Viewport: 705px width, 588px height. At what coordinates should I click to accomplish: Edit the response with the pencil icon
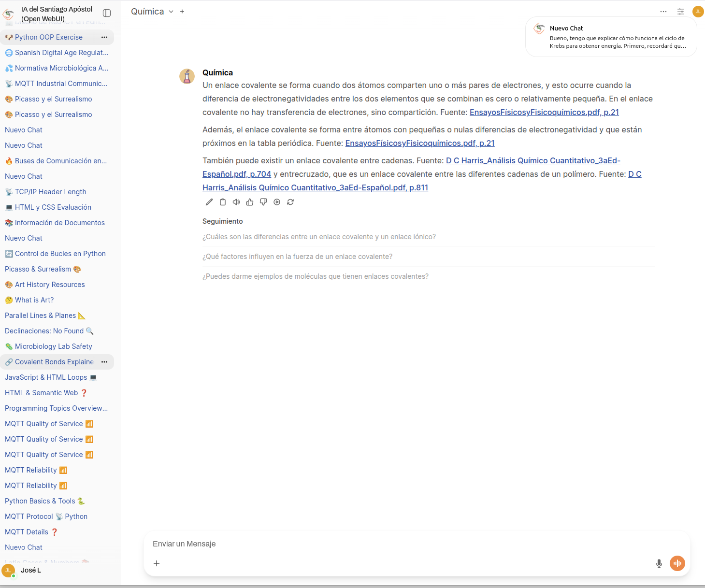(209, 202)
